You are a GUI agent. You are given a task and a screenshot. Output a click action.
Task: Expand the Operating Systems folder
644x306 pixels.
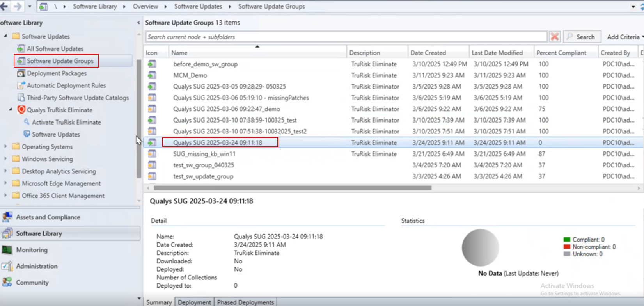[x=5, y=147]
